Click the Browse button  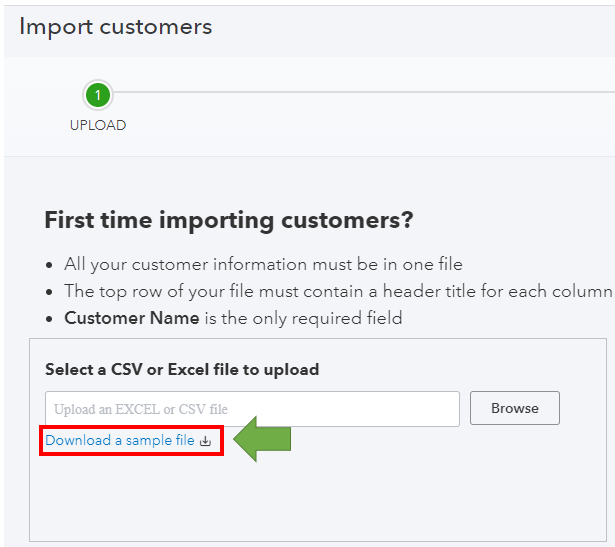click(514, 408)
